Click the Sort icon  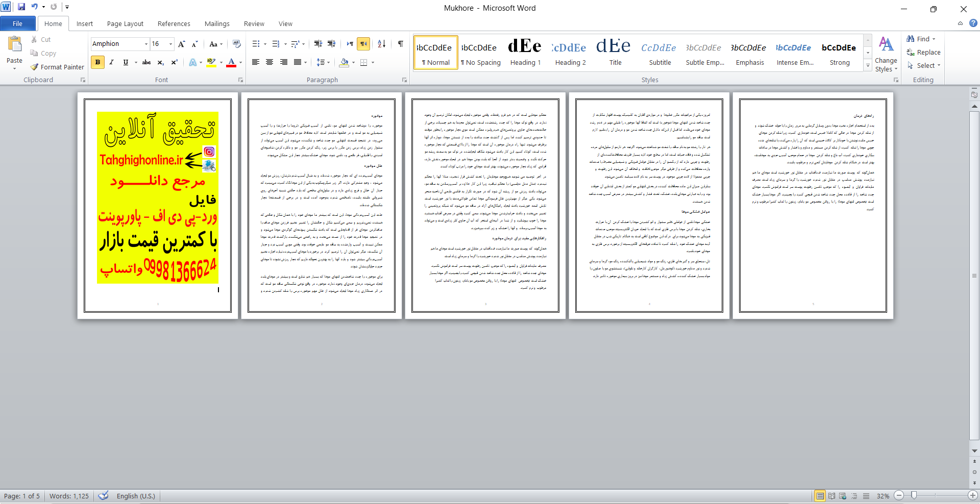click(381, 44)
